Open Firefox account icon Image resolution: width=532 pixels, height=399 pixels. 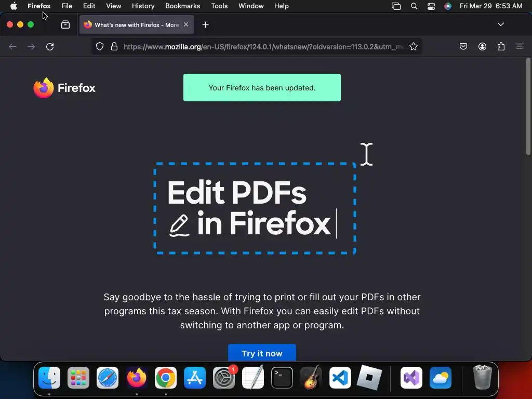482,46
